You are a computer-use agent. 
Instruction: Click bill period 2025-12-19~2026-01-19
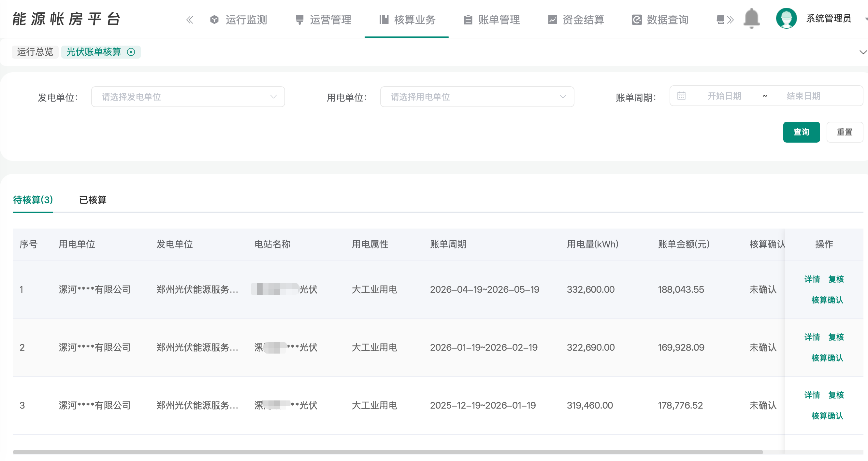(483, 405)
